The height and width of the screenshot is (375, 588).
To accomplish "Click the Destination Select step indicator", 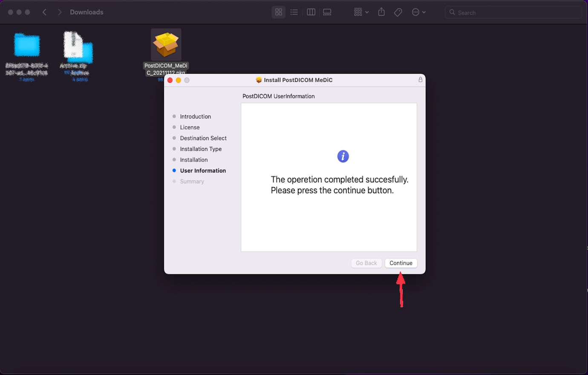I will [x=203, y=138].
